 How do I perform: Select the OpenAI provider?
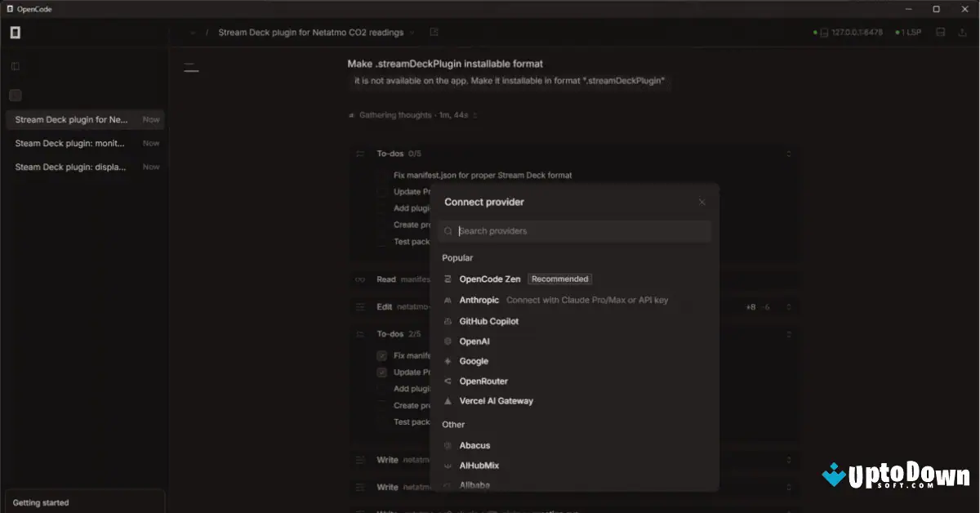(x=475, y=341)
